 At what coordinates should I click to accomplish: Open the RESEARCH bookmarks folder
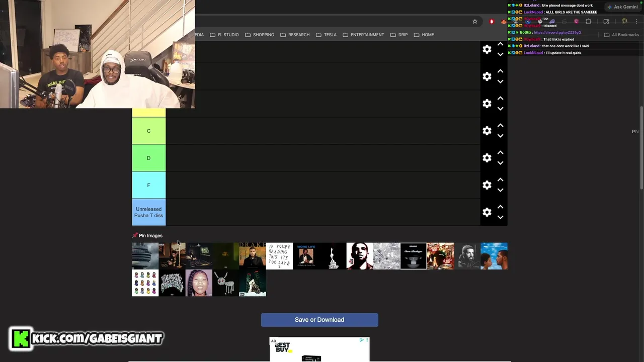[x=295, y=35]
